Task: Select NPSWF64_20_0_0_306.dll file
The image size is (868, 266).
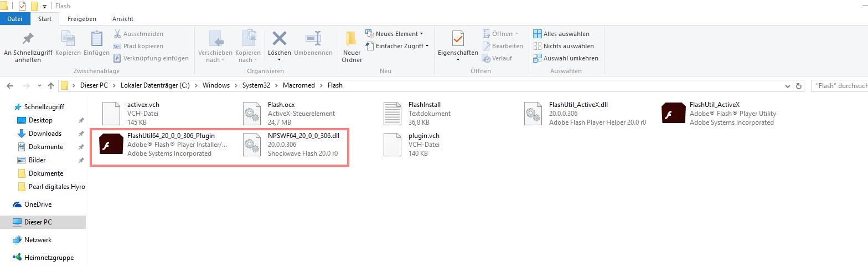Action: pos(292,144)
